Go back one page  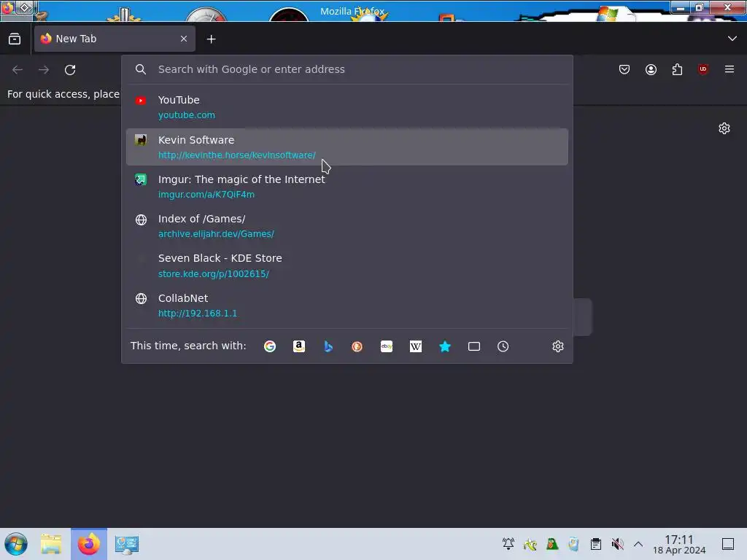point(18,70)
